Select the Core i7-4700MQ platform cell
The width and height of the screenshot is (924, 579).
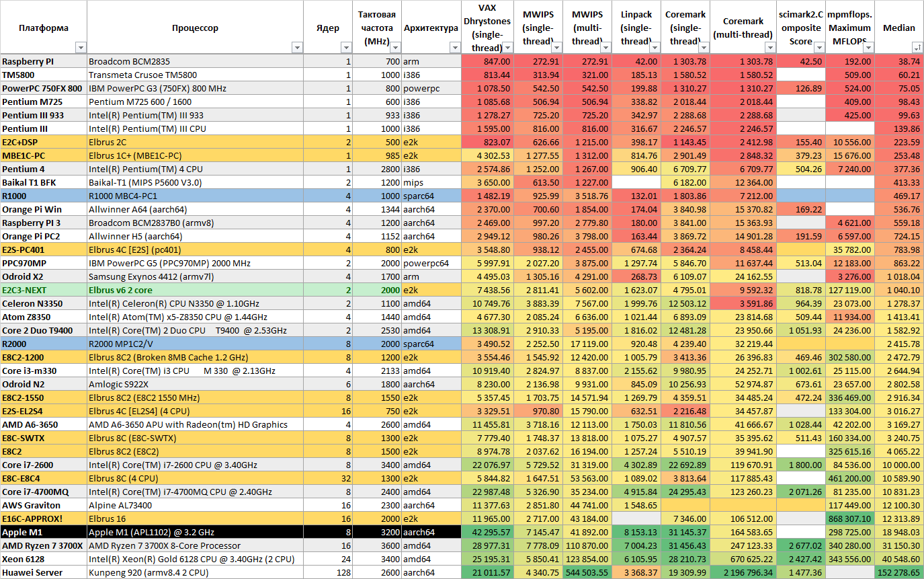click(x=44, y=492)
